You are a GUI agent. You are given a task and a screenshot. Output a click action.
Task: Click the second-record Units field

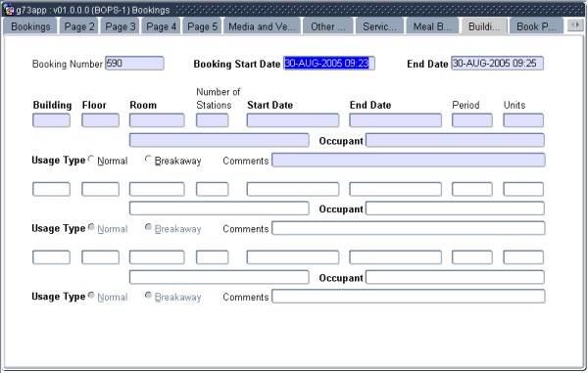523,189
